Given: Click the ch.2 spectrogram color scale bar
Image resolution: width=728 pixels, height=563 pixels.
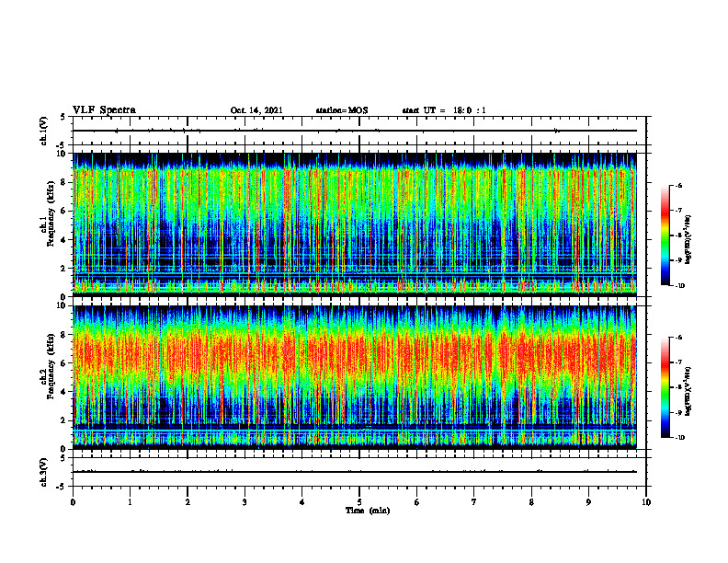Looking at the screenshot, I should (665, 387).
